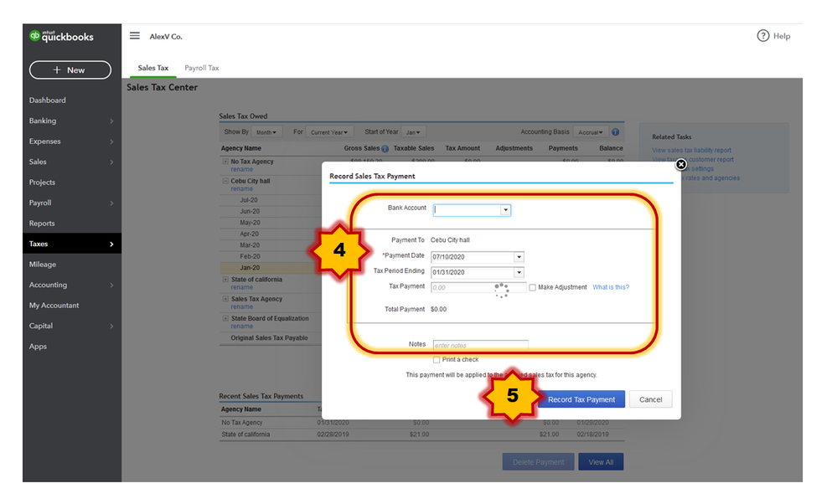Select the Apr-20 row
Screen dimensions: 837x504
(x=271, y=234)
